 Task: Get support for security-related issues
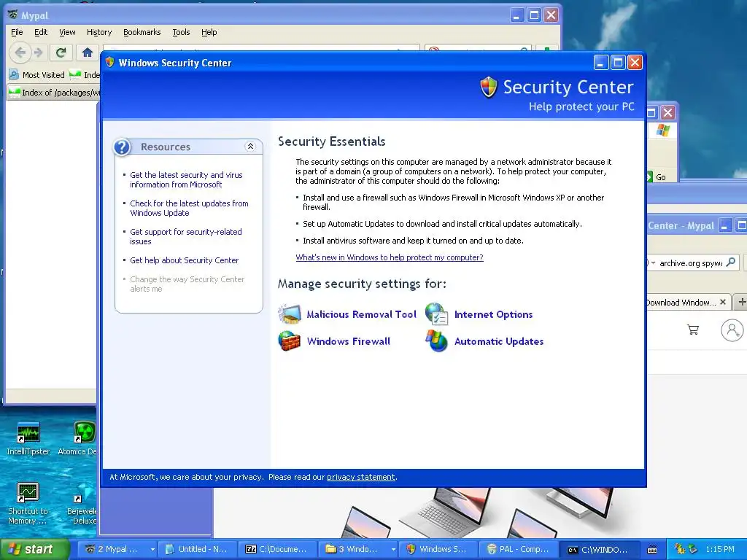coord(186,237)
